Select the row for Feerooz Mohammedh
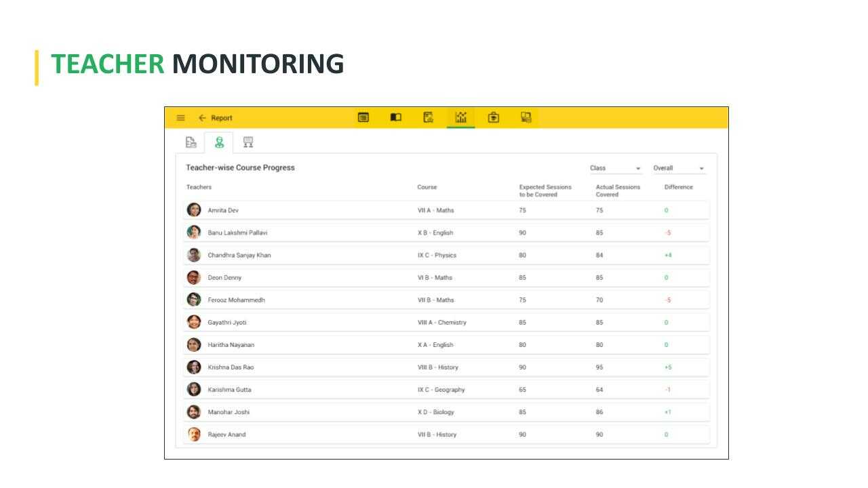Viewport: 868px width, 488px height. coord(407,300)
